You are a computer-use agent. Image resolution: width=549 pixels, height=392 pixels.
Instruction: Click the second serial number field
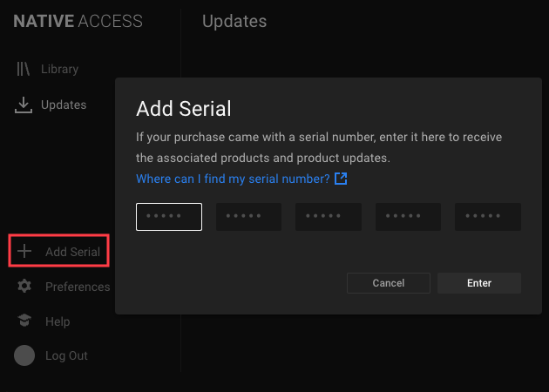click(248, 217)
